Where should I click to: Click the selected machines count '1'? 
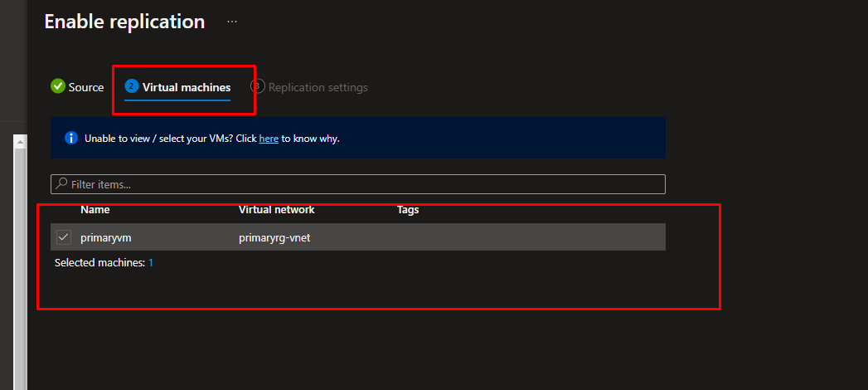click(151, 263)
